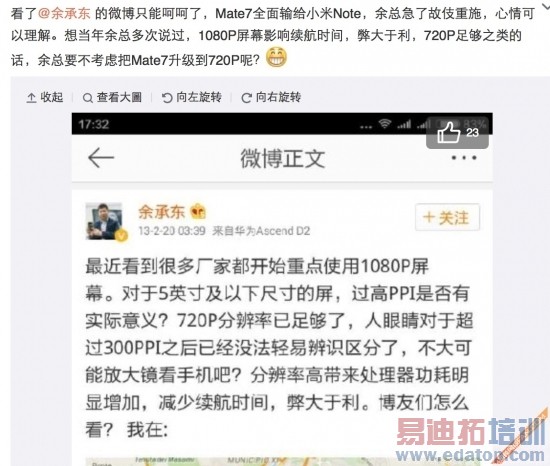Rotate the image right with 向右旋转
The image size is (550, 466).
271,97
